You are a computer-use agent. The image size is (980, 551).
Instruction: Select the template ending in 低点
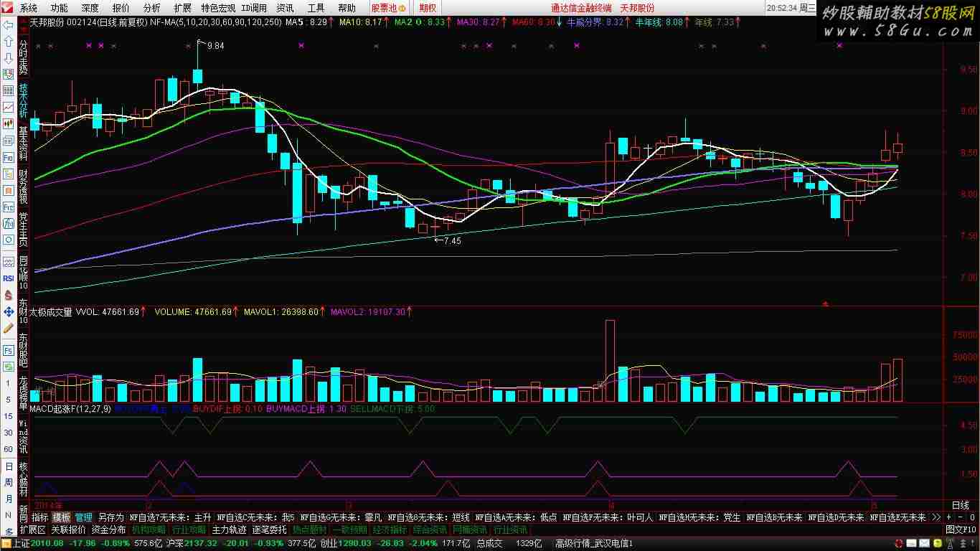coord(517,517)
